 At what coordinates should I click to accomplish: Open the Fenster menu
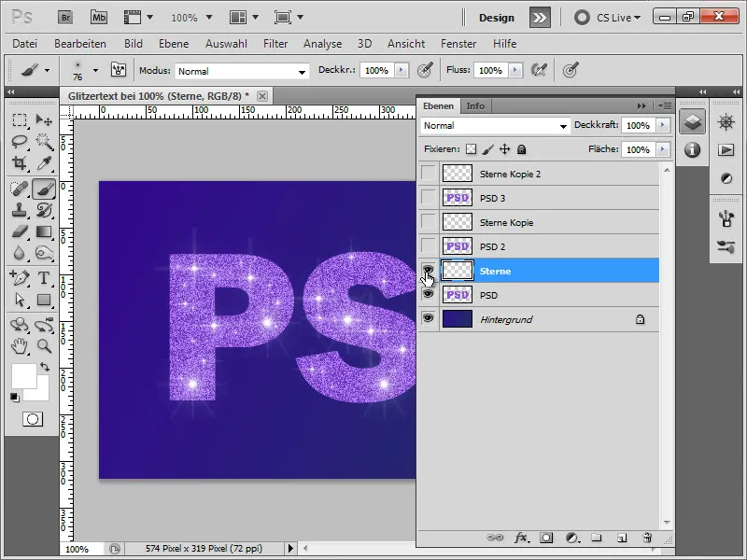click(x=458, y=44)
